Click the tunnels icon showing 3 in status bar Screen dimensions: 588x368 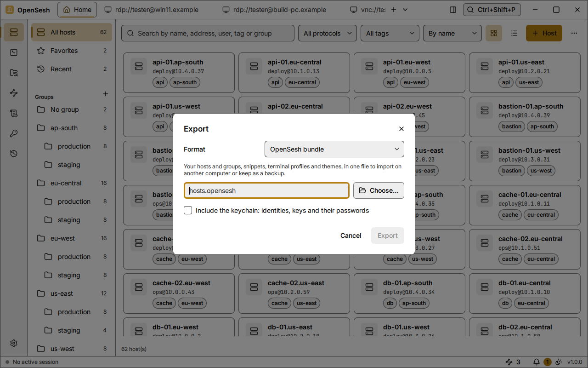click(x=513, y=362)
